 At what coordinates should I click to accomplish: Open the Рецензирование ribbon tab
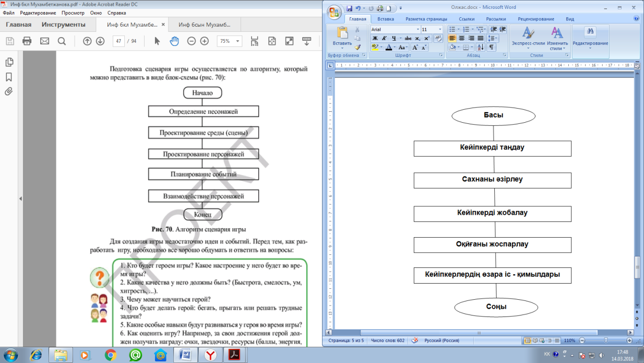coord(536,19)
